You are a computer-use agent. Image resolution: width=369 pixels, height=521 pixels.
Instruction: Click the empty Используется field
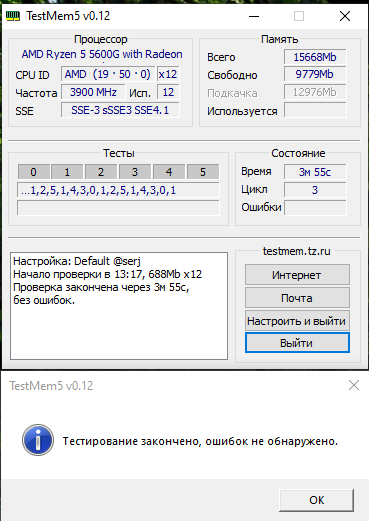pos(315,110)
